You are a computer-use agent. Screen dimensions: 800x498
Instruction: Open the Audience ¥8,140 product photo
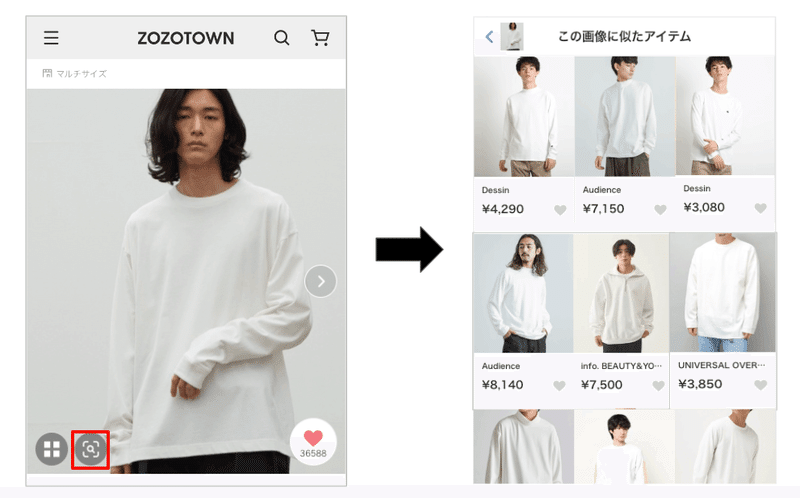523,293
